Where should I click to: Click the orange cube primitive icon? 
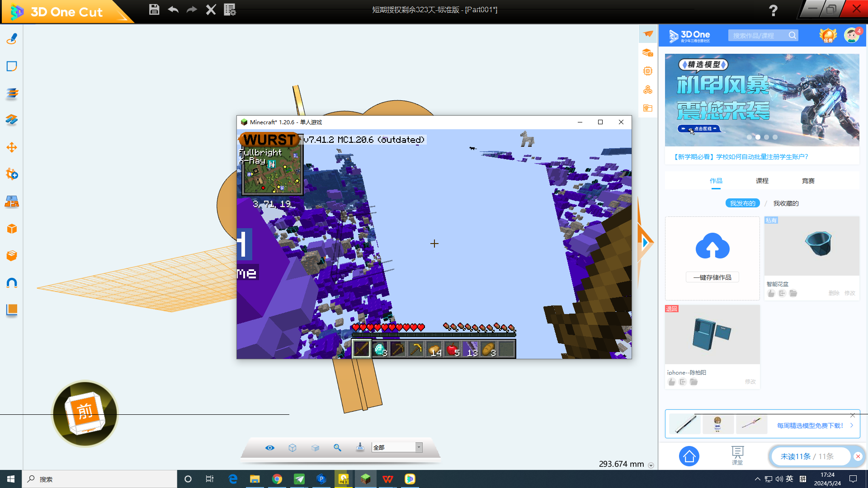[x=12, y=229]
